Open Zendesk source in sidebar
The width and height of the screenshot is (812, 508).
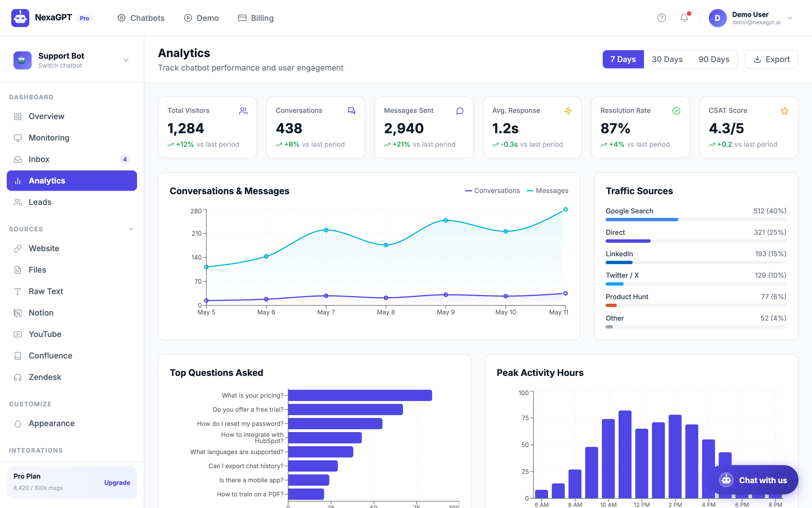(72, 377)
